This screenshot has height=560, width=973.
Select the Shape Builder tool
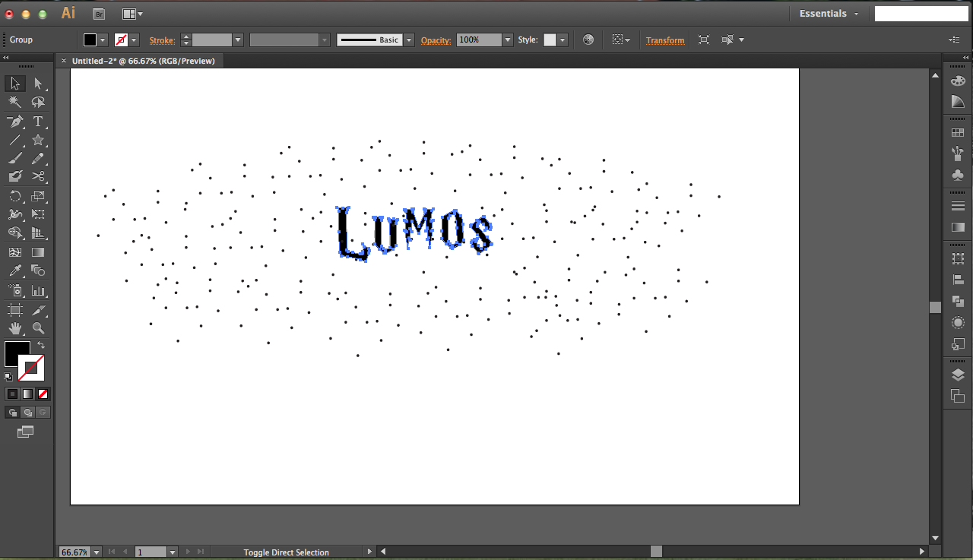[x=15, y=233]
